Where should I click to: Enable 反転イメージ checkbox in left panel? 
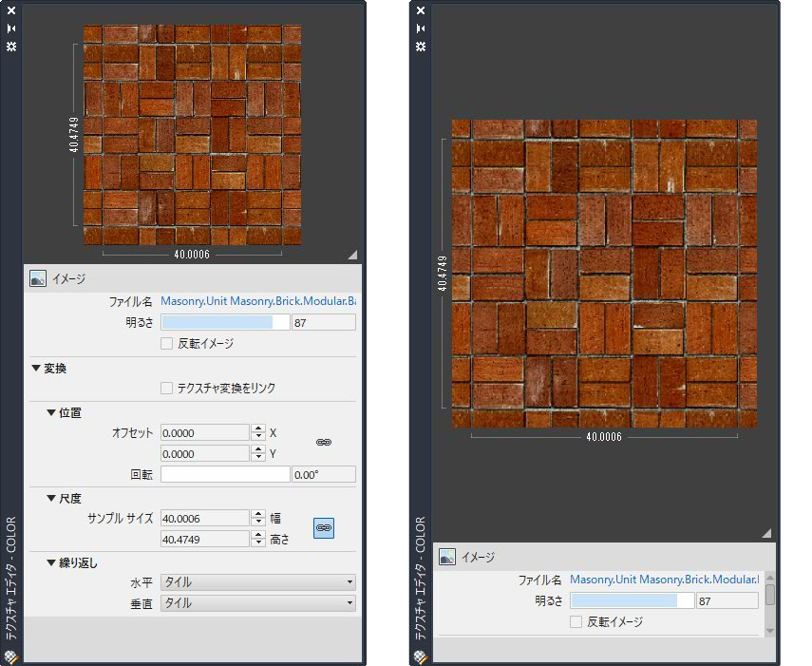tap(166, 343)
